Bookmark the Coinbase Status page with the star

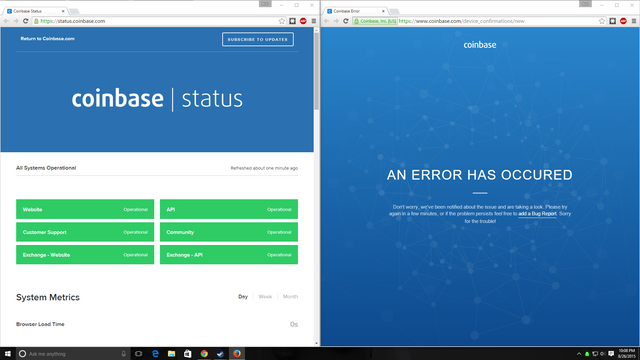pos(282,21)
